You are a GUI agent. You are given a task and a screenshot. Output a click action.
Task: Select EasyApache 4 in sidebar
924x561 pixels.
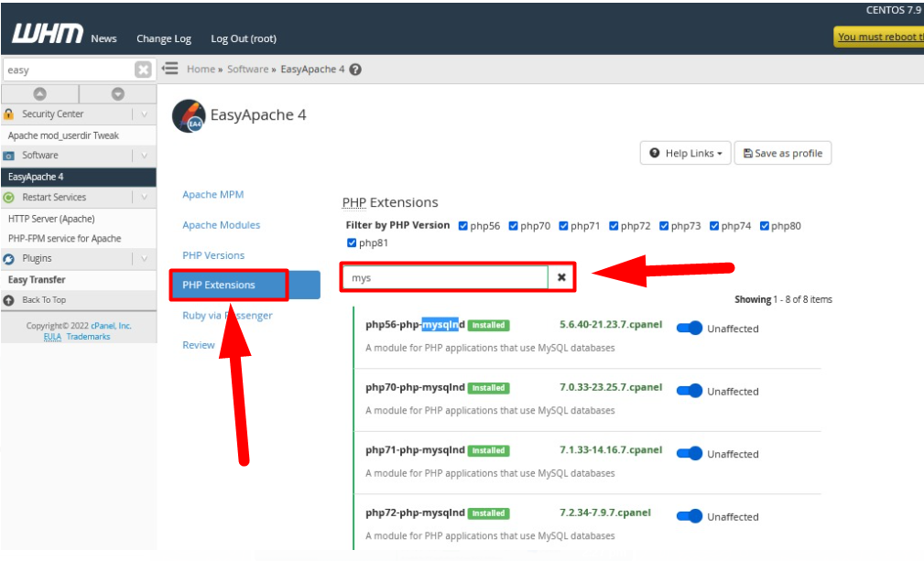coord(79,178)
